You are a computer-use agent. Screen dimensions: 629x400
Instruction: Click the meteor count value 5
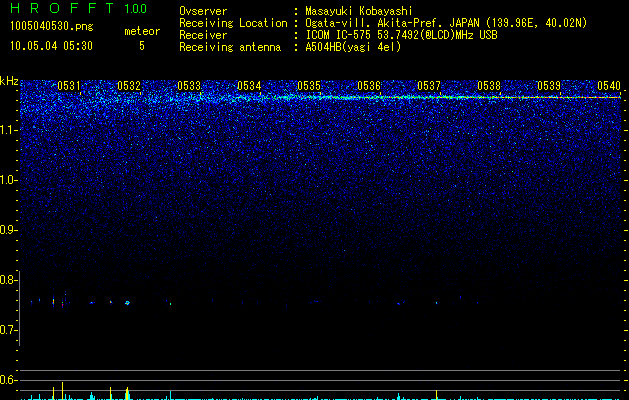coord(142,46)
